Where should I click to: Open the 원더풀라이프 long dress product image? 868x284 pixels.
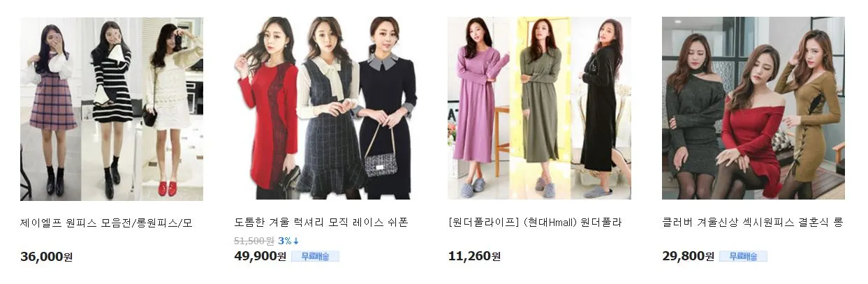coord(539,109)
